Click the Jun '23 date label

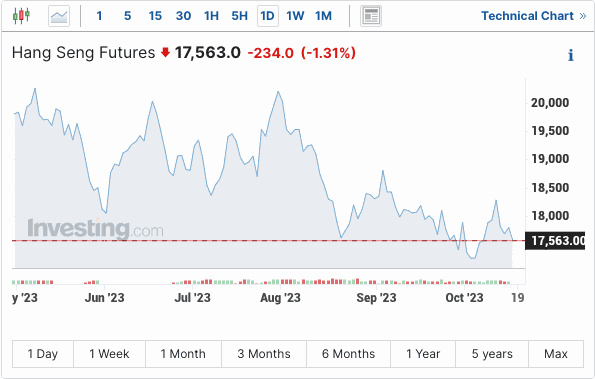pos(104,298)
